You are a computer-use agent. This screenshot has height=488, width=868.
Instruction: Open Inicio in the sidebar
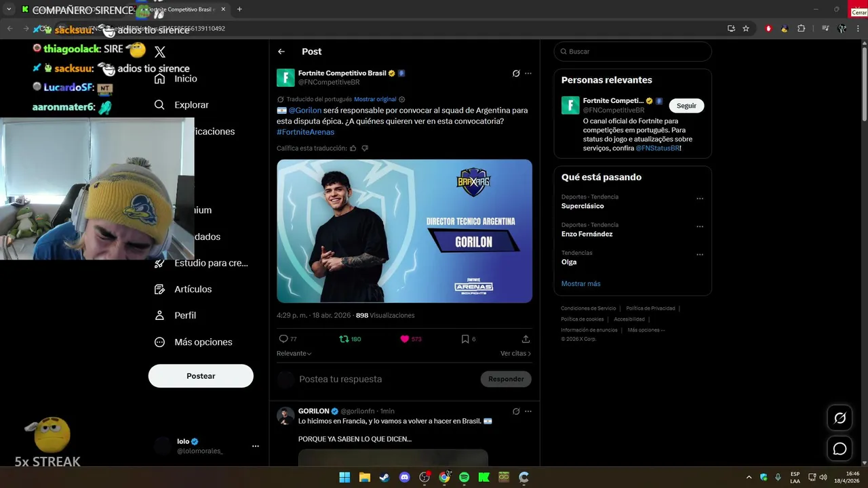point(176,79)
